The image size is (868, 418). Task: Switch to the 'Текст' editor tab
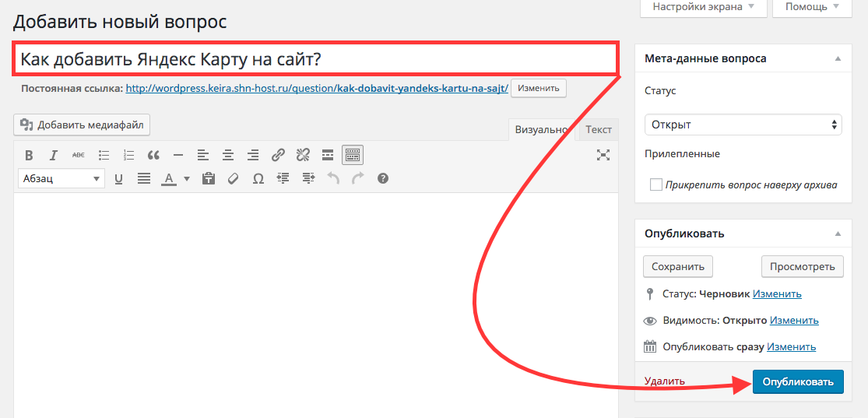598,130
